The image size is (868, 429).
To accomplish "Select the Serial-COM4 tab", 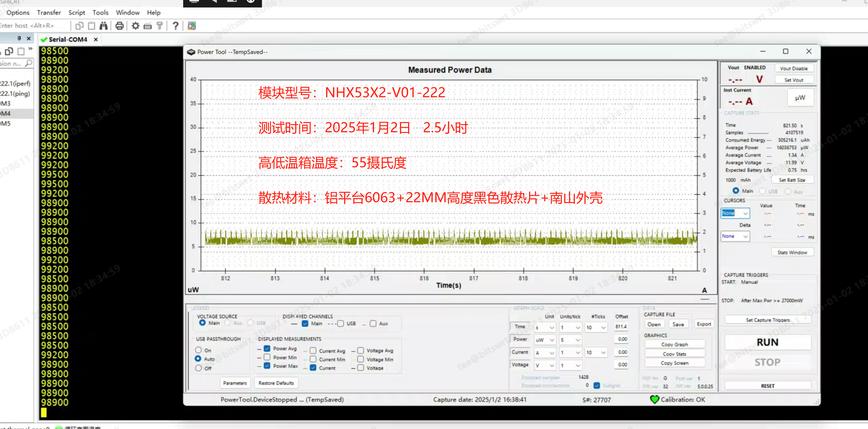I will [x=68, y=39].
